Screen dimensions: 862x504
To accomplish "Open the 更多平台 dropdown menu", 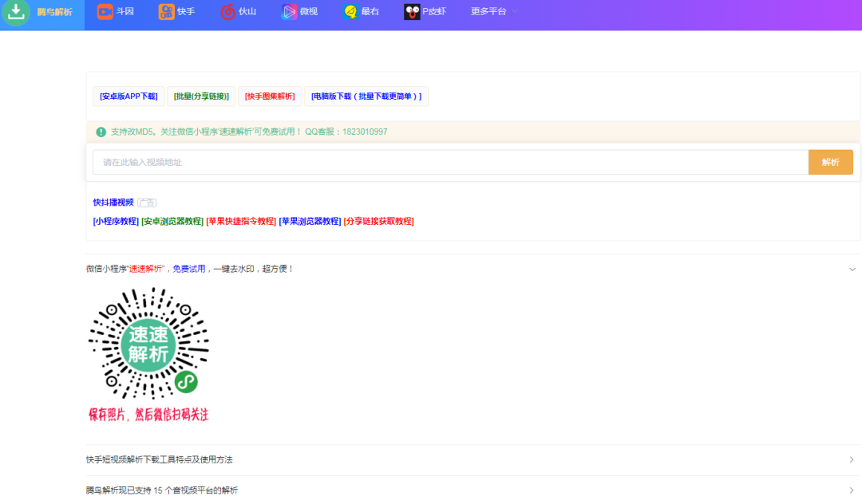I will tap(494, 11).
